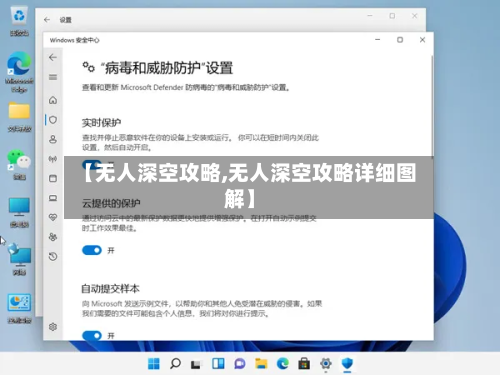Open Control Panel desktop icon
Image resolution: width=500 pixels, height=375 pixels.
(19, 308)
